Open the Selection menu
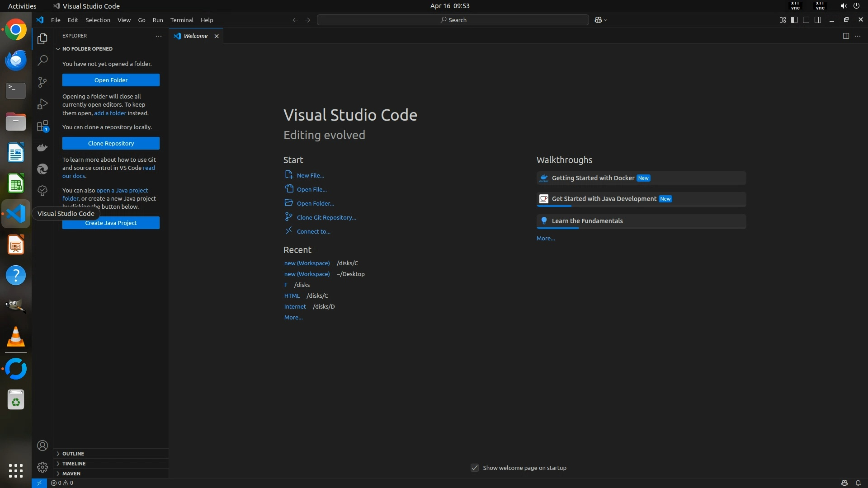This screenshot has width=868, height=488. pos(98,20)
